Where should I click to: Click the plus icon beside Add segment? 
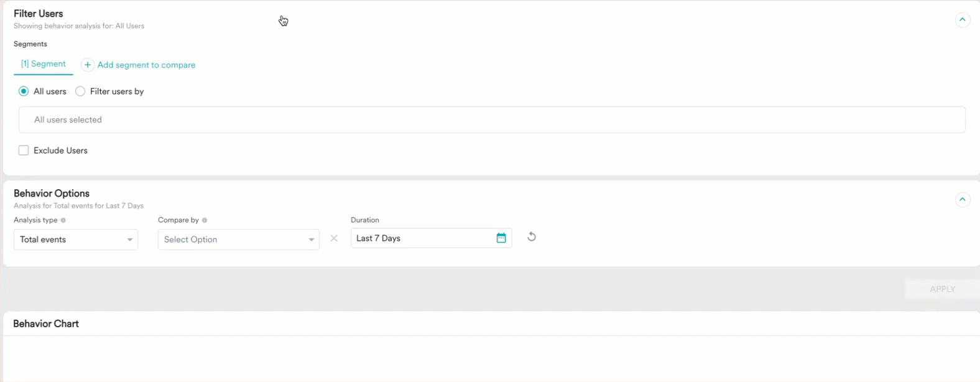click(x=88, y=65)
